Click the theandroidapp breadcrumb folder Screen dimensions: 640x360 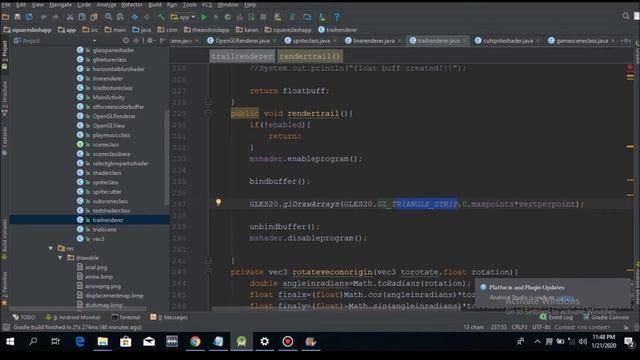[207, 30]
